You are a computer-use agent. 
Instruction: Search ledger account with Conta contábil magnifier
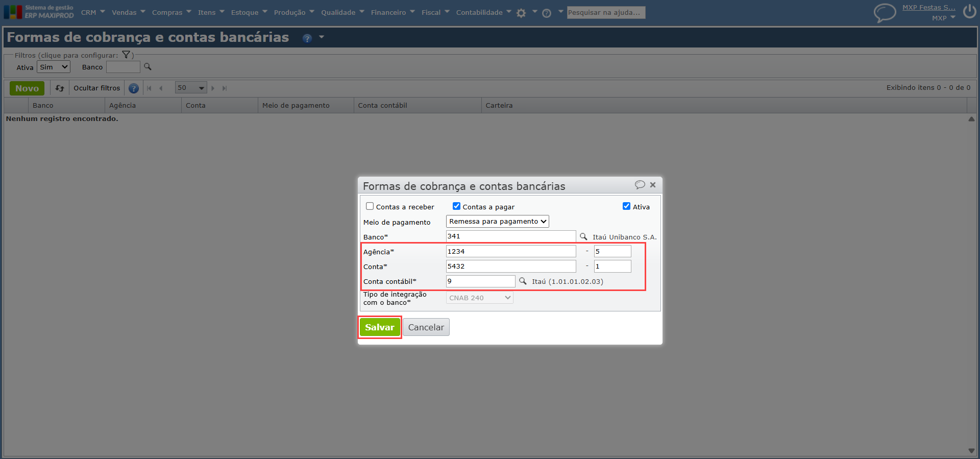523,281
